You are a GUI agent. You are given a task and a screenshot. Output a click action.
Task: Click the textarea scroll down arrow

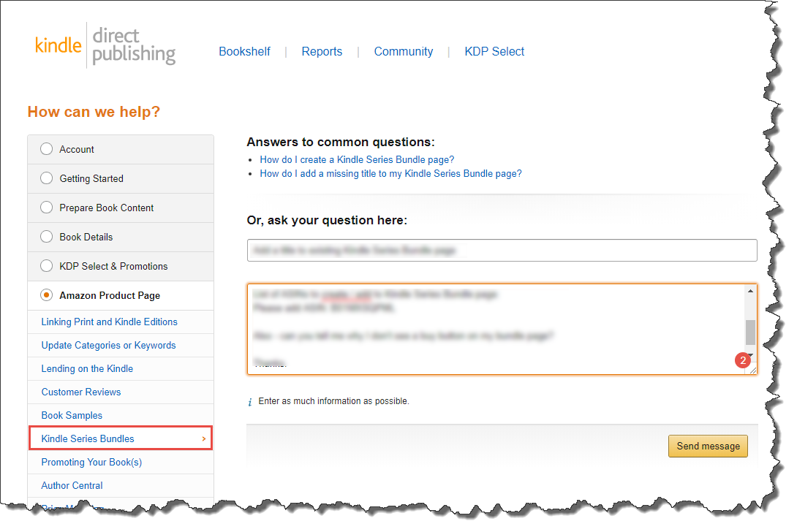750,355
